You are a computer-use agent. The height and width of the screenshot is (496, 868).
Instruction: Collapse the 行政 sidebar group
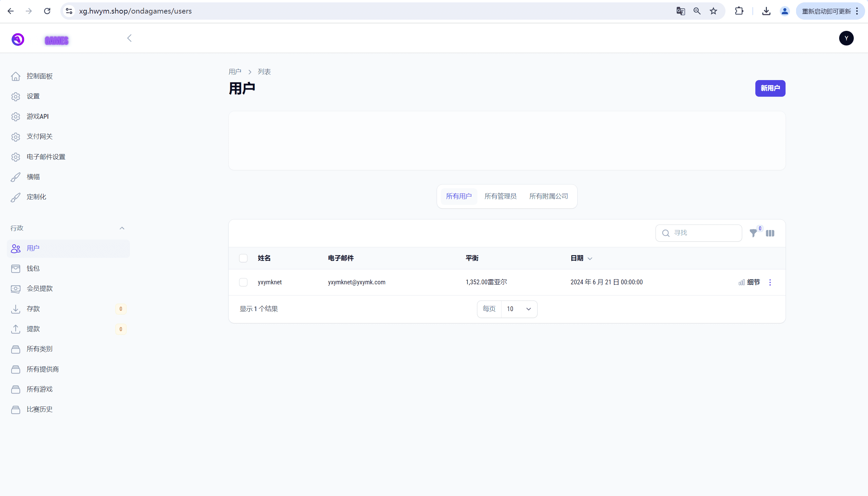(x=122, y=228)
